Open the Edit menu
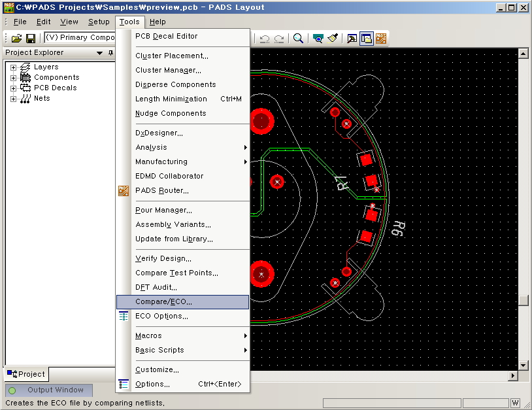Viewport: 532px width, 410px height. pos(43,22)
